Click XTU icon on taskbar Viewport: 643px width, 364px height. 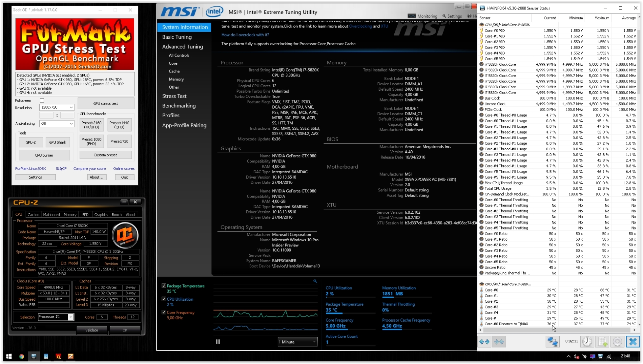[x=46, y=356]
